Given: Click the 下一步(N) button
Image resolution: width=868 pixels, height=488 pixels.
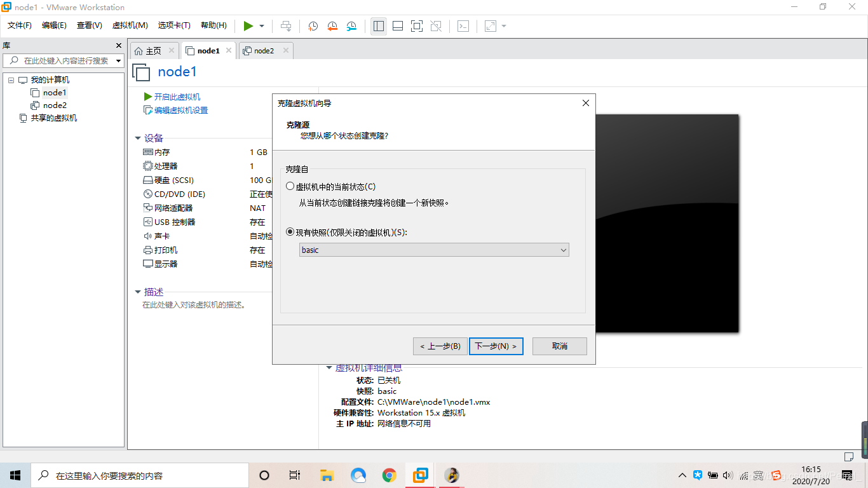Looking at the screenshot, I should click(496, 346).
